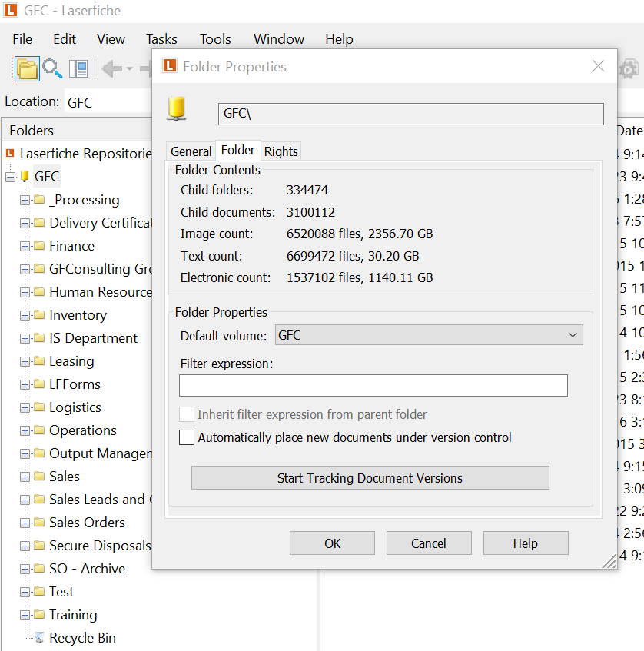Click the GFC repository icon in tree
Image resolution: width=644 pixels, height=651 pixels.
(25, 177)
